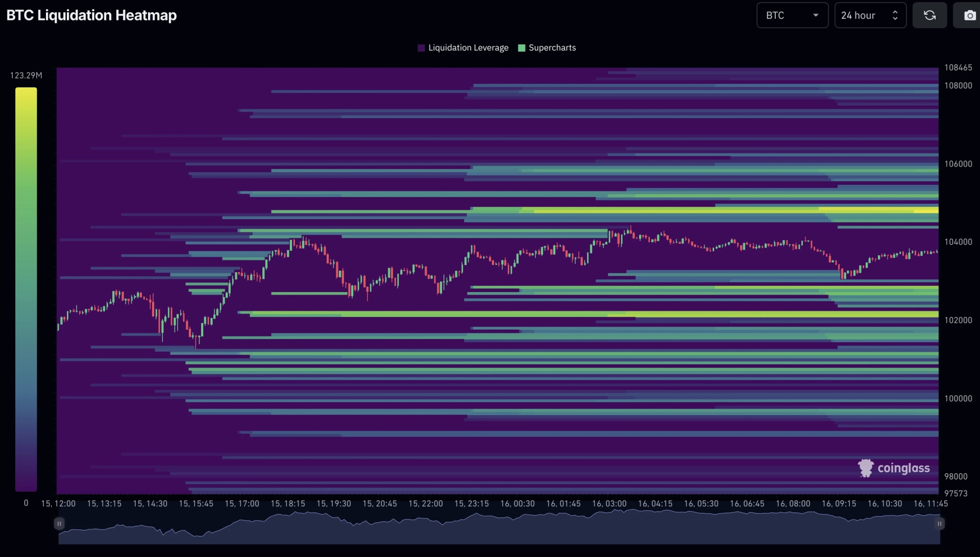Click the 15, 18:15 time axis label
980x557 pixels.
pyautogui.click(x=288, y=503)
